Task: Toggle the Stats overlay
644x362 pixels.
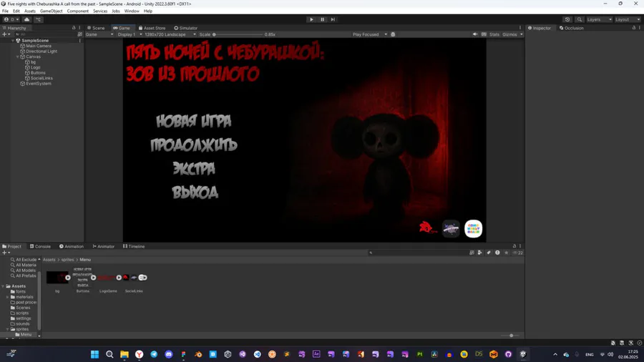Action: coord(494,34)
